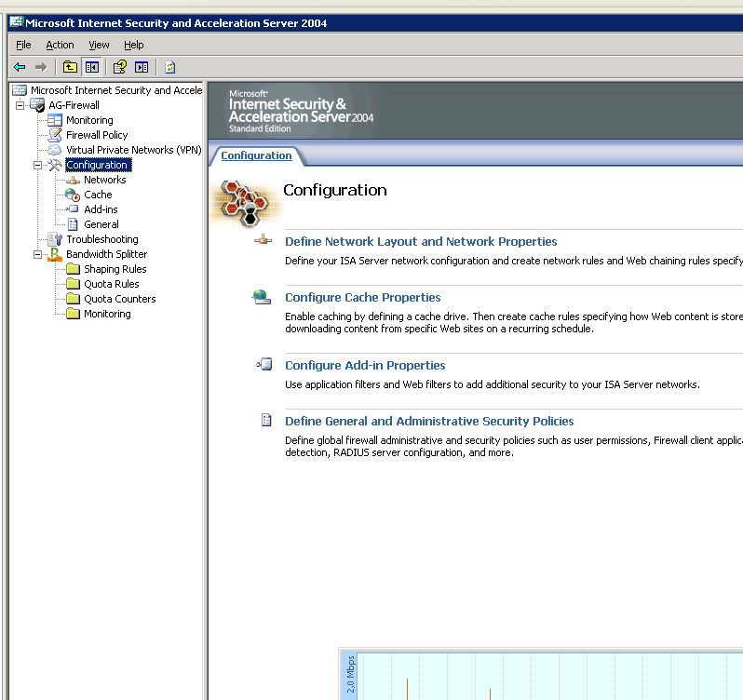Screen dimensions: 743x700
Task: Collapse the AG-Firewall tree node
Action: point(20,105)
